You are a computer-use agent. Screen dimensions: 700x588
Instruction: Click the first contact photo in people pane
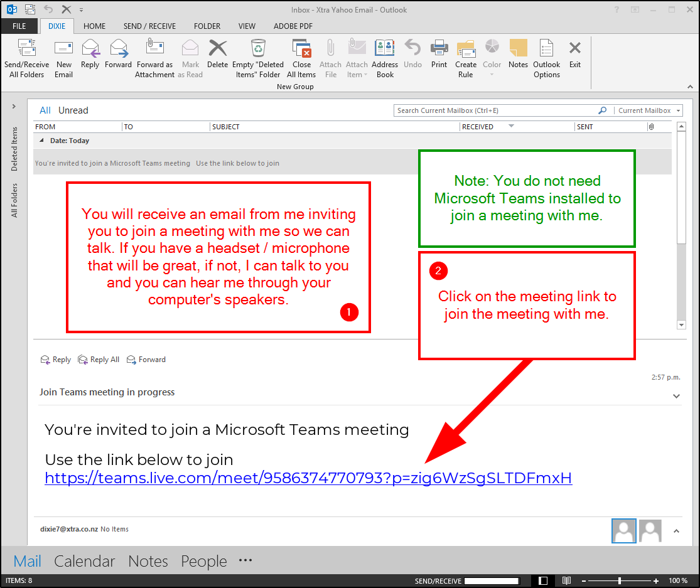[623, 530]
